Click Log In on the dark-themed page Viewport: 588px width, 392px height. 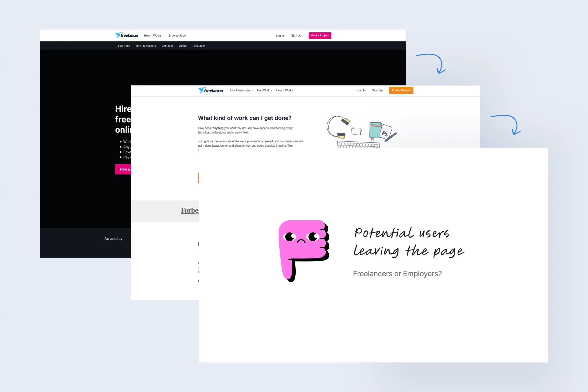tap(280, 35)
